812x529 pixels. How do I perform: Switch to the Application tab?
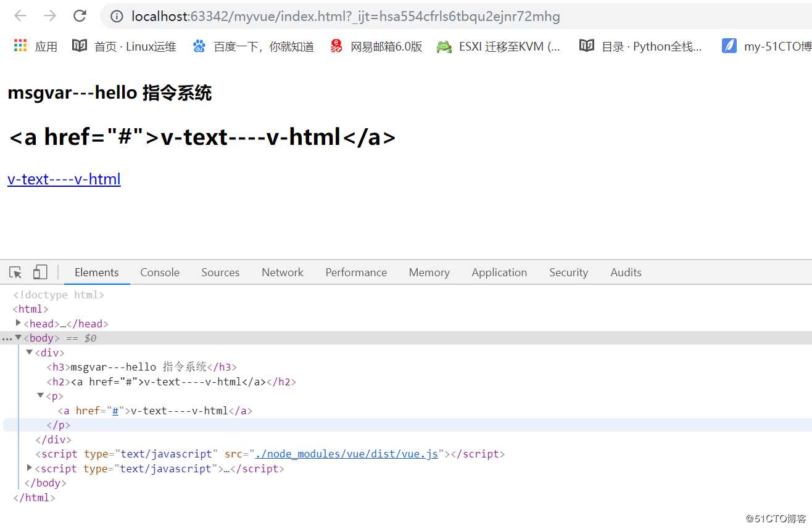(x=499, y=273)
